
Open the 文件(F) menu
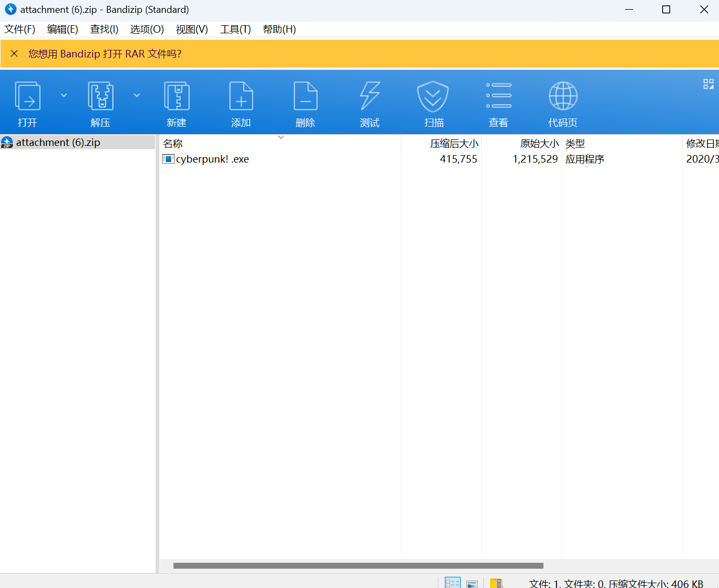coord(20,29)
